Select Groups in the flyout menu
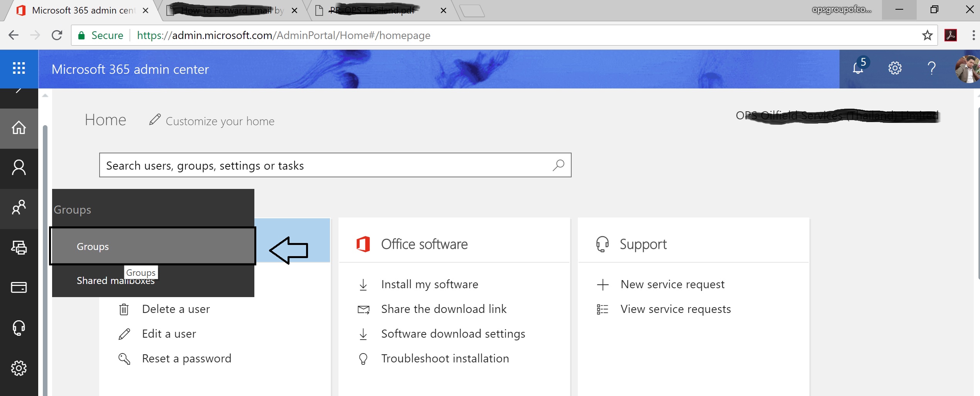 [x=152, y=246]
